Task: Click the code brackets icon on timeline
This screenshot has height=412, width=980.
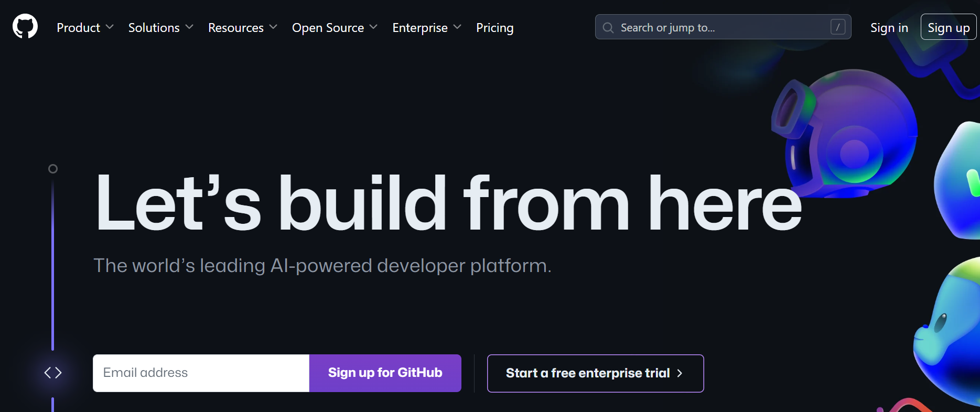Action: point(53,373)
